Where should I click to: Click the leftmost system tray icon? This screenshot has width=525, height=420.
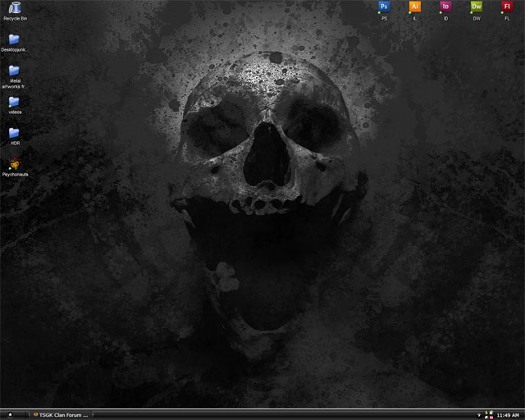[x=478, y=415]
